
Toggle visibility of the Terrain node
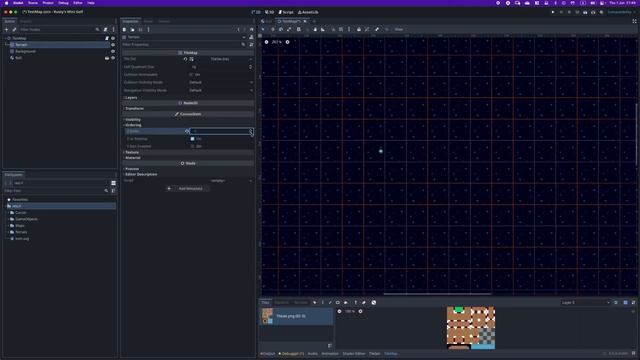point(113,44)
